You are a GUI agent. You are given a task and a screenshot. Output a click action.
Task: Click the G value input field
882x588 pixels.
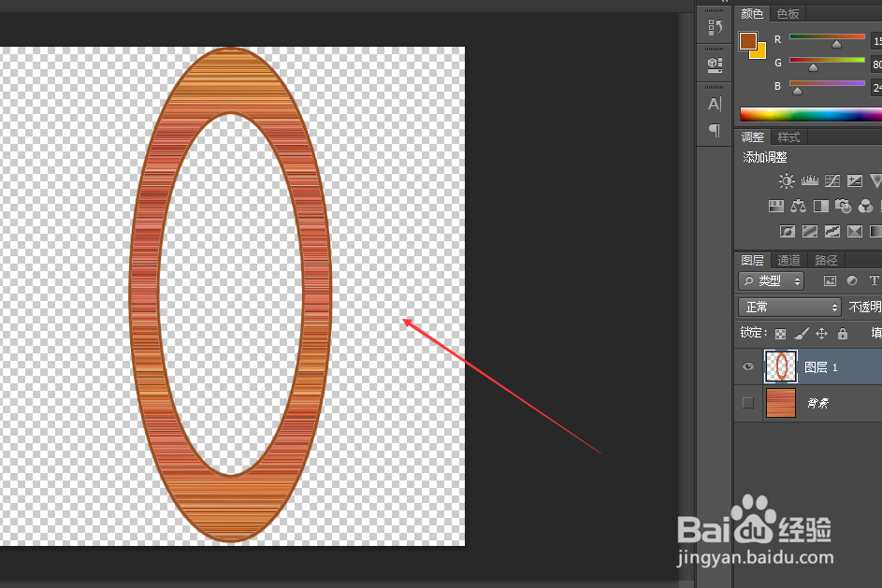pyautogui.click(x=876, y=65)
